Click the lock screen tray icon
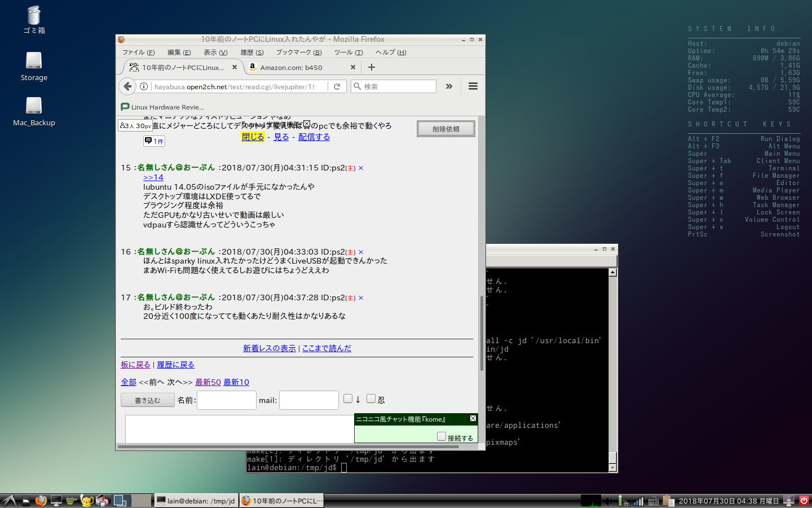812x508 pixels. click(789, 501)
